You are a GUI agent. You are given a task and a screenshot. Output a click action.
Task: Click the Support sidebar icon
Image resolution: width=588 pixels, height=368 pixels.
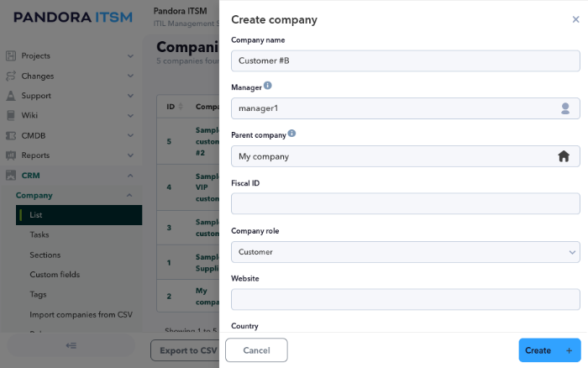click(x=11, y=96)
